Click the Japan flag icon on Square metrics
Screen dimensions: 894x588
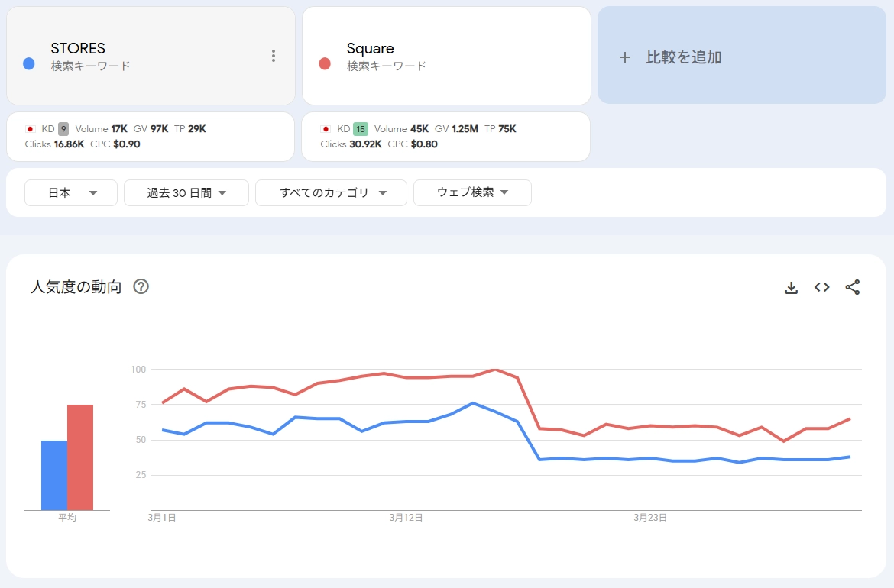click(324, 128)
